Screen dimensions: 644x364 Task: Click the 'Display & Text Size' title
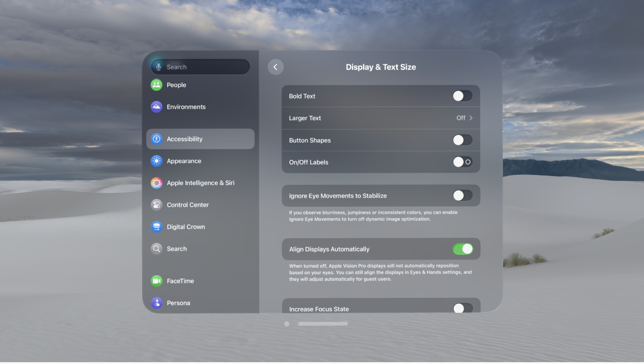pos(380,67)
